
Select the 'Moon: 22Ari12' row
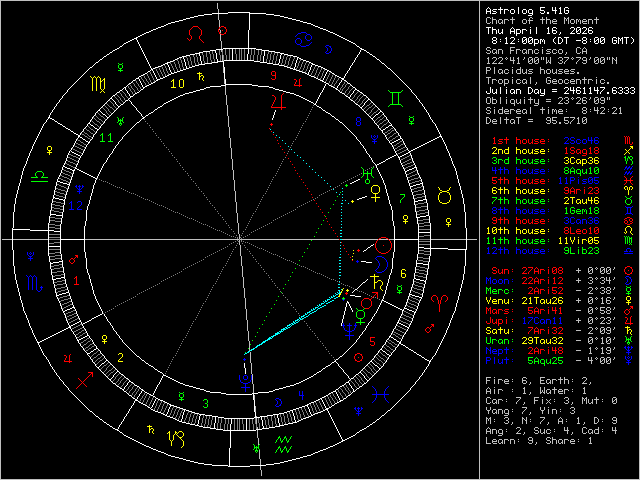[x=560, y=281]
